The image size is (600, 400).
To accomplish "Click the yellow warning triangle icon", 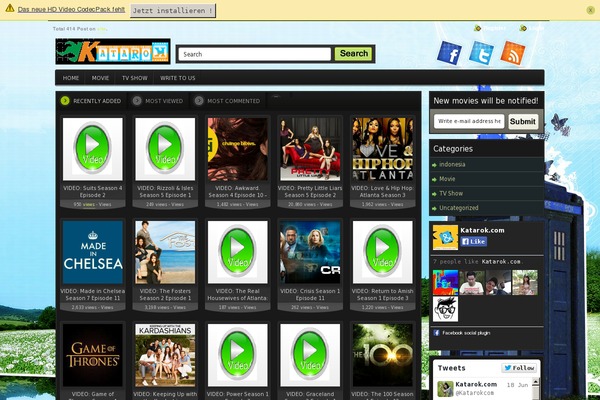I will pyautogui.click(x=10, y=8).
